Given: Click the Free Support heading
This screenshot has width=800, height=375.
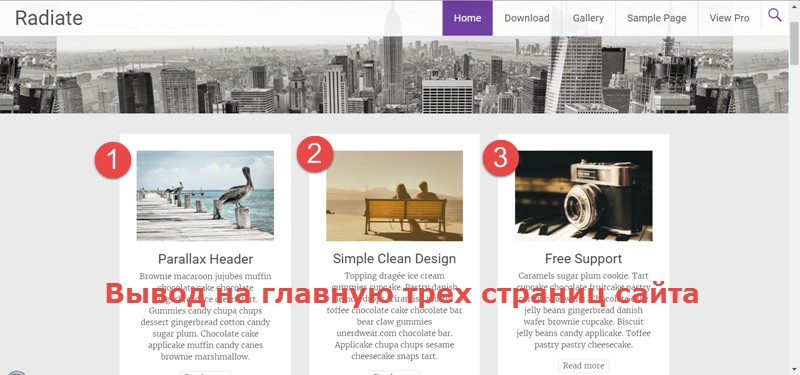Looking at the screenshot, I should click(x=583, y=258).
